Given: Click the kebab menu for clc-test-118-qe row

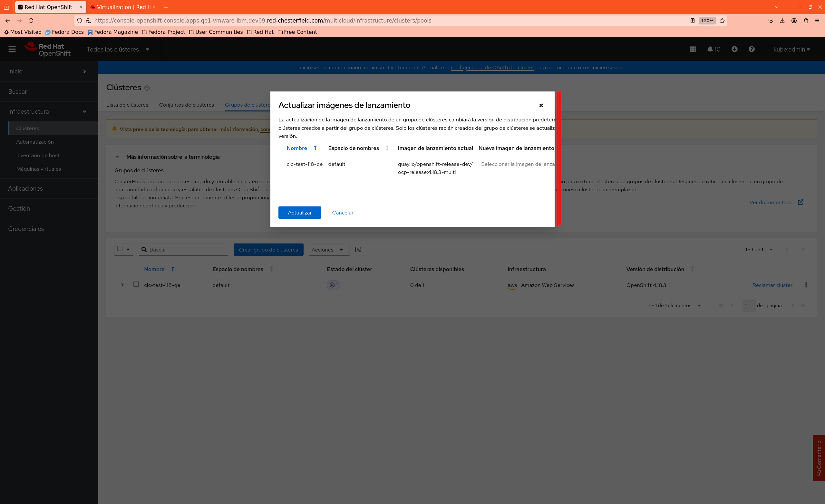Looking at the screenshot, I should point(806,285).
